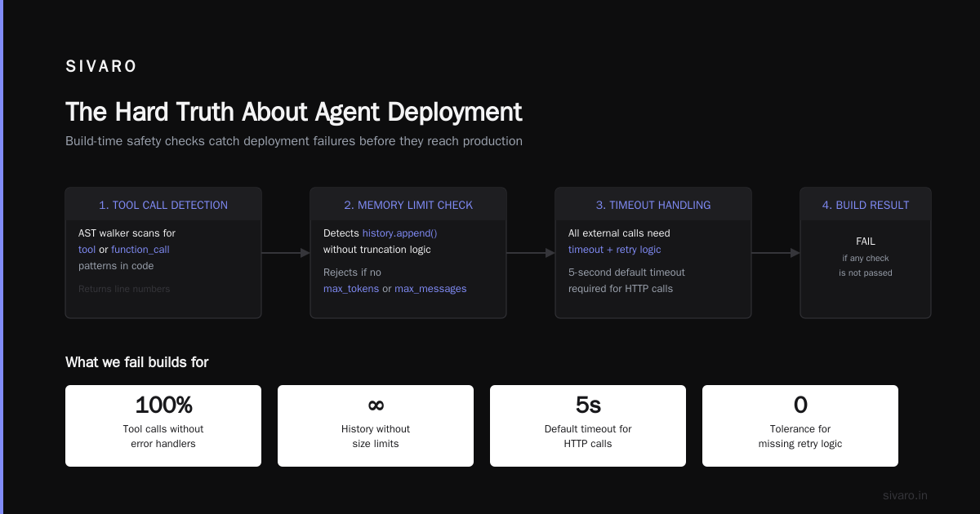Select the 'function_call' code keyword
The image size is (980, 514).
(140, 250)
